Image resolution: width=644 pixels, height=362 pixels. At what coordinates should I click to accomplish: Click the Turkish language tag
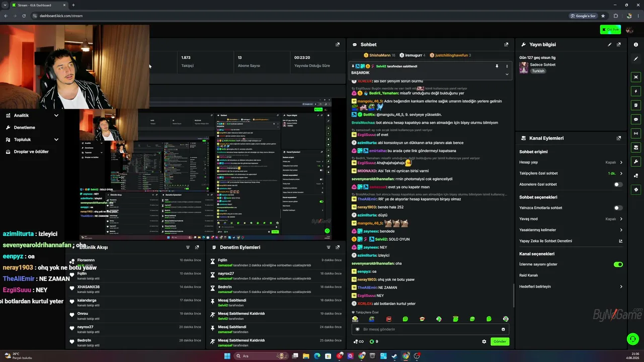(x=538, y=71)
